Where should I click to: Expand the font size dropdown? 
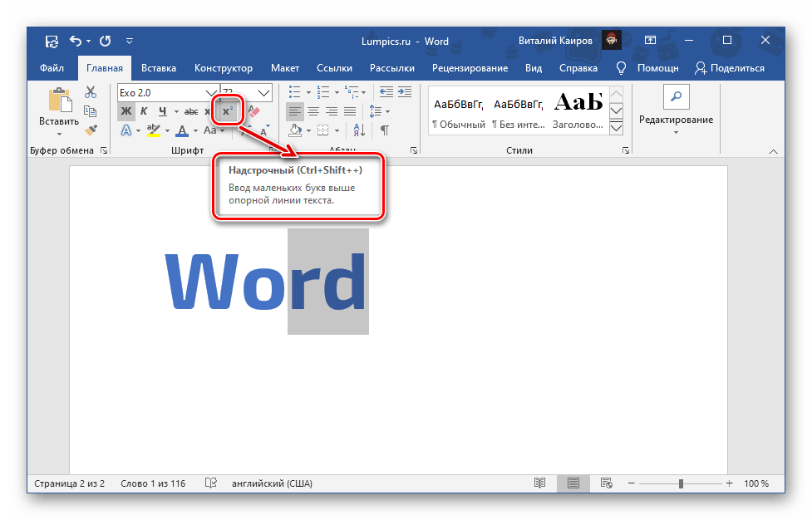coord(263,93)
